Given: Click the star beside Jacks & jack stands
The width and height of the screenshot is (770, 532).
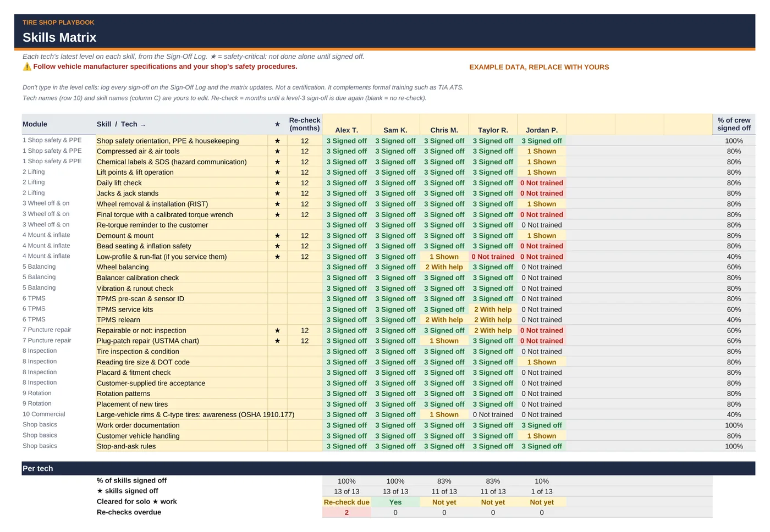Looking at the screenshot, I should click(x=277, y=193).
